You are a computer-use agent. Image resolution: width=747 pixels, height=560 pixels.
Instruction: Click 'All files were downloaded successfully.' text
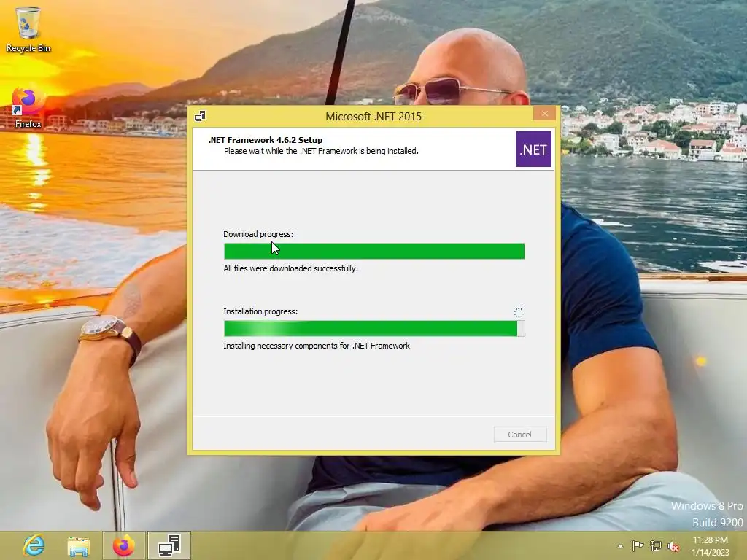[290, 268]
